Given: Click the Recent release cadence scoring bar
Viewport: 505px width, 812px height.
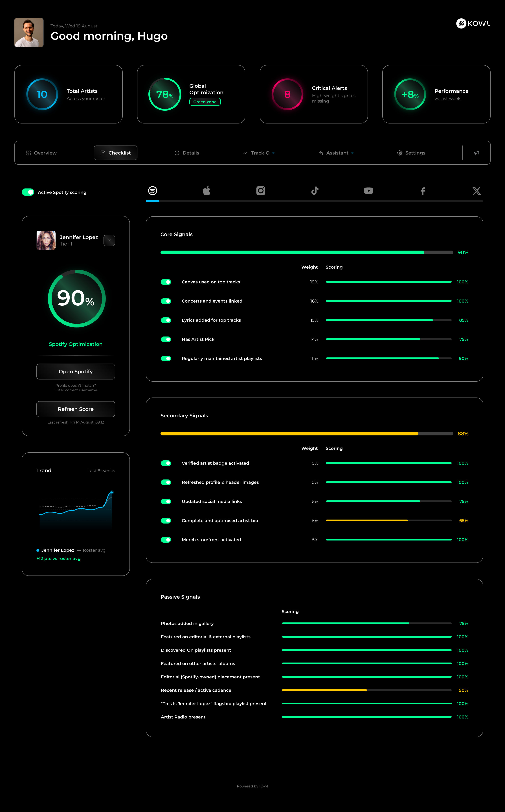Looking at the screenshot, I should click(367, 690).
